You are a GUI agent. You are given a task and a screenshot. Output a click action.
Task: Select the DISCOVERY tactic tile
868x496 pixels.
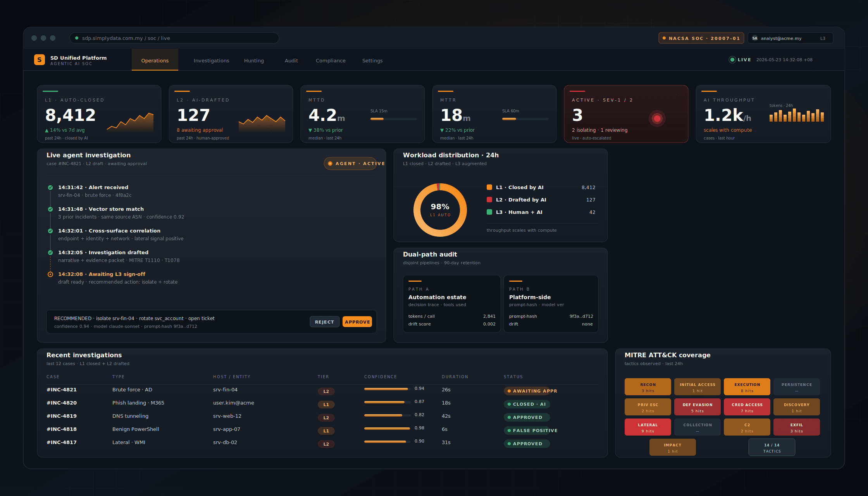tap(797, 407)
